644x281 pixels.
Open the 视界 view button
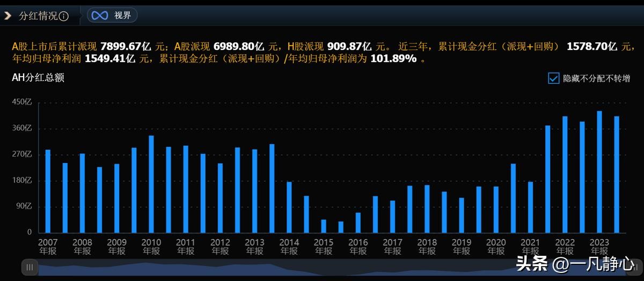click(112, 16)
